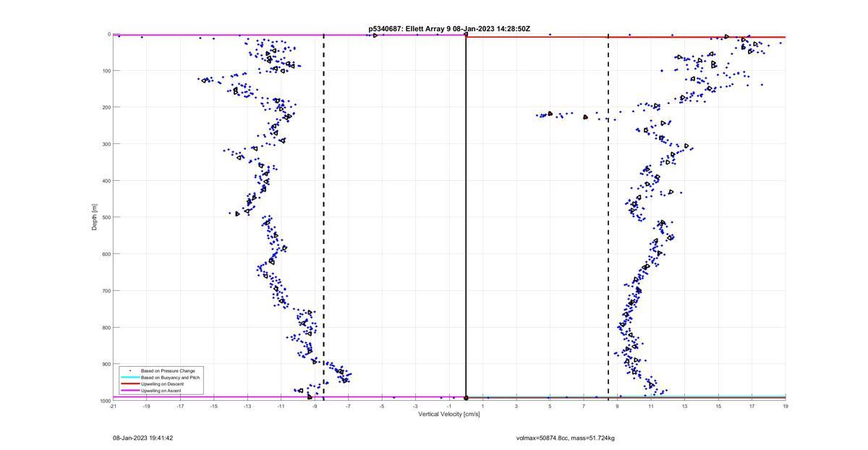Click y-axis depth tick label '400'
This screenshot has height=450, width=868.
(x=106, y=181)
